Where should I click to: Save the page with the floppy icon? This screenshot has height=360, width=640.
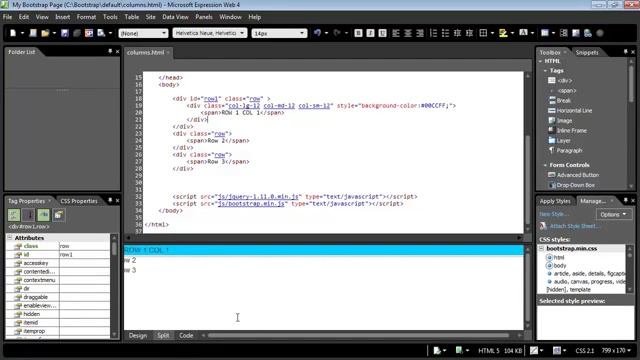(65, 33)
